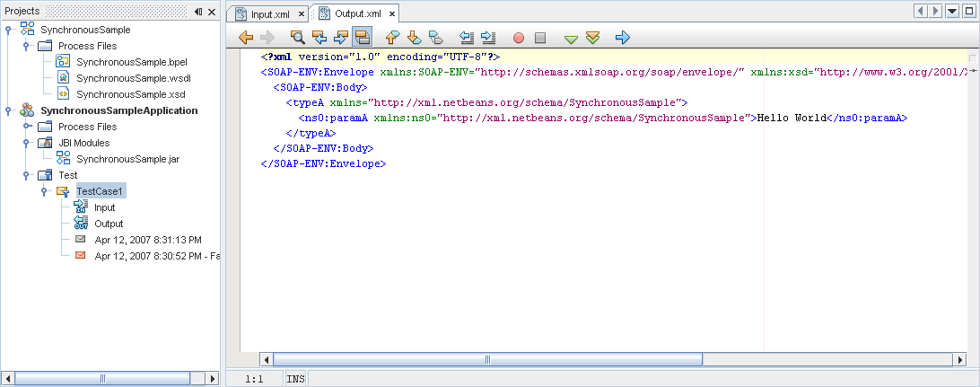Click Projects panel scrollbar left arrow
The image size is (980, 387).
pos(8,378)
